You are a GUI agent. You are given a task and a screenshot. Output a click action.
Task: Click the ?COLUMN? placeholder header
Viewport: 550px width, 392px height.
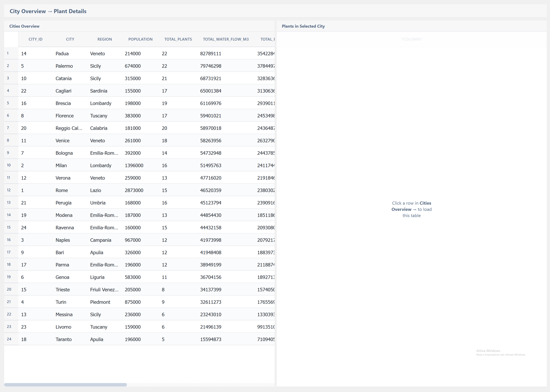pos(411,39)
